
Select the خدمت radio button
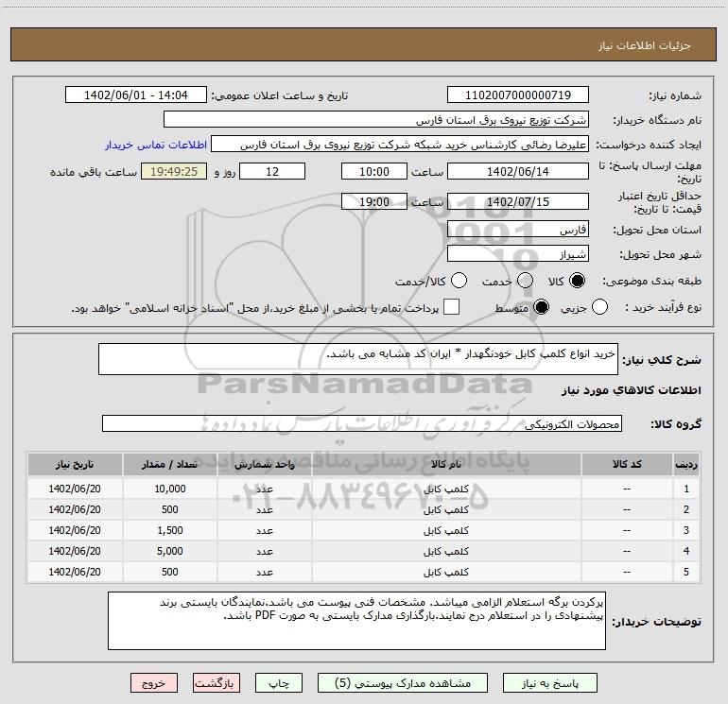pyautogui.click(x=525, y=281)
